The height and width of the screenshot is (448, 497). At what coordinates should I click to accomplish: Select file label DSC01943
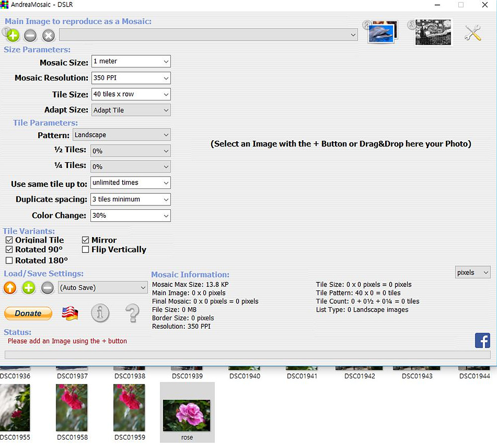(x=417, y=376)
